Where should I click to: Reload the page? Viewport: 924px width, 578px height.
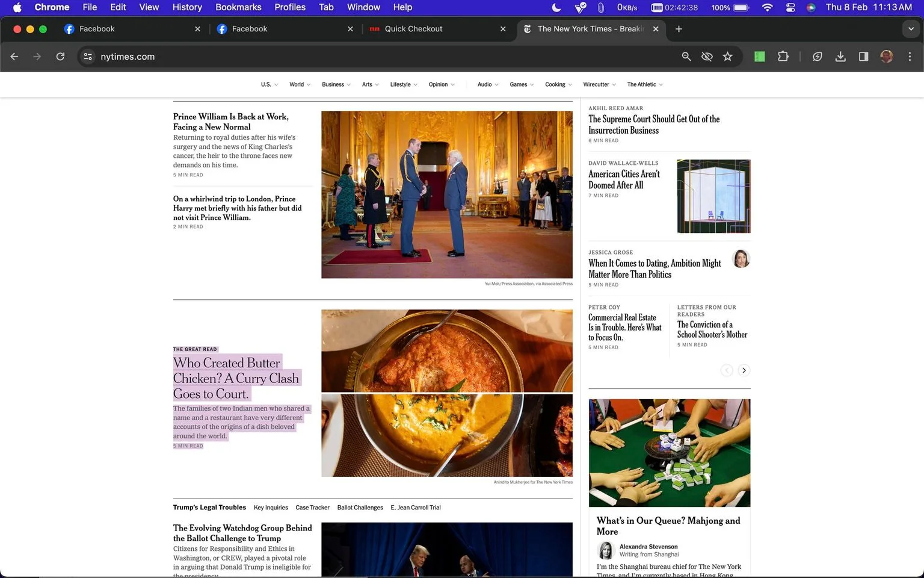[60, 57]
